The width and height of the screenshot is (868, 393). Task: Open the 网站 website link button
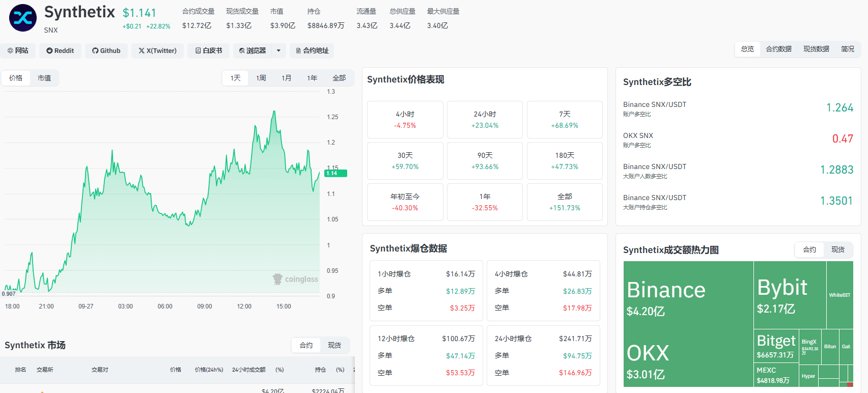pos(18,50)
